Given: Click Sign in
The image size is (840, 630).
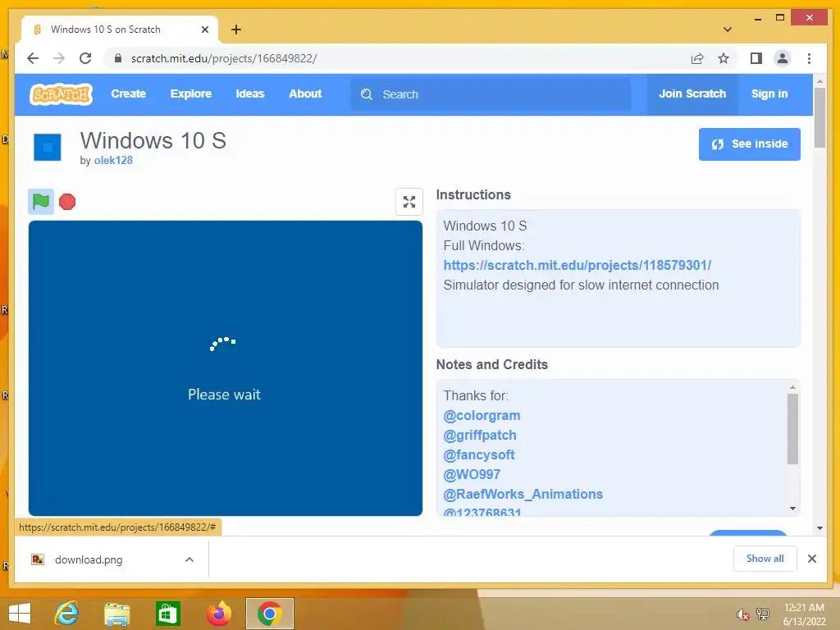Looking at the screenshot, I should click(769, 94).
